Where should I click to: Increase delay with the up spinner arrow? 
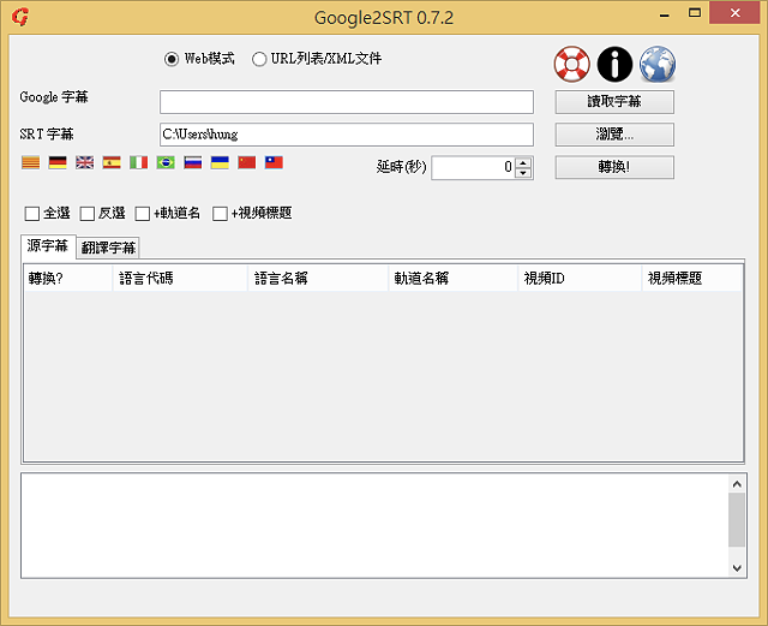523,163
